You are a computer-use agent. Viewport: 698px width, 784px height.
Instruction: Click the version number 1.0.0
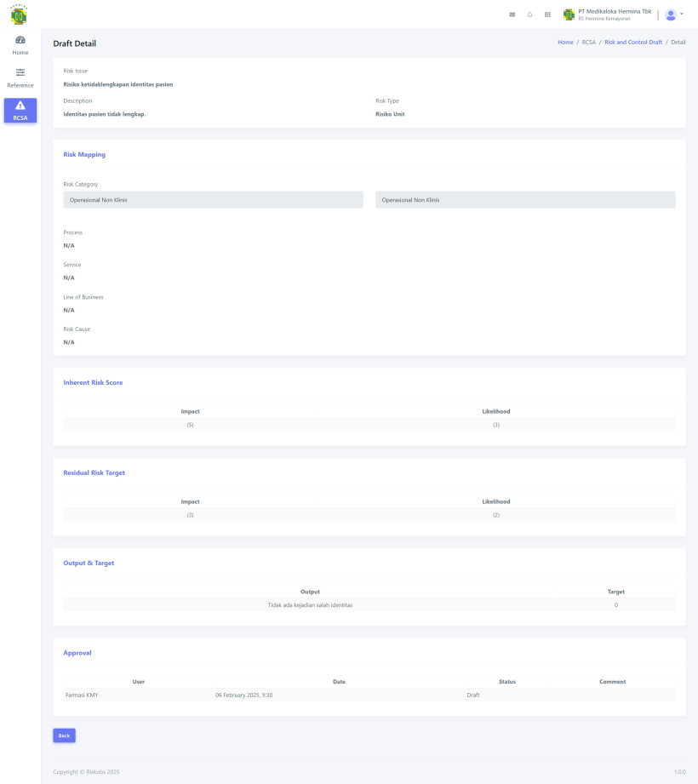click(679, 772)
